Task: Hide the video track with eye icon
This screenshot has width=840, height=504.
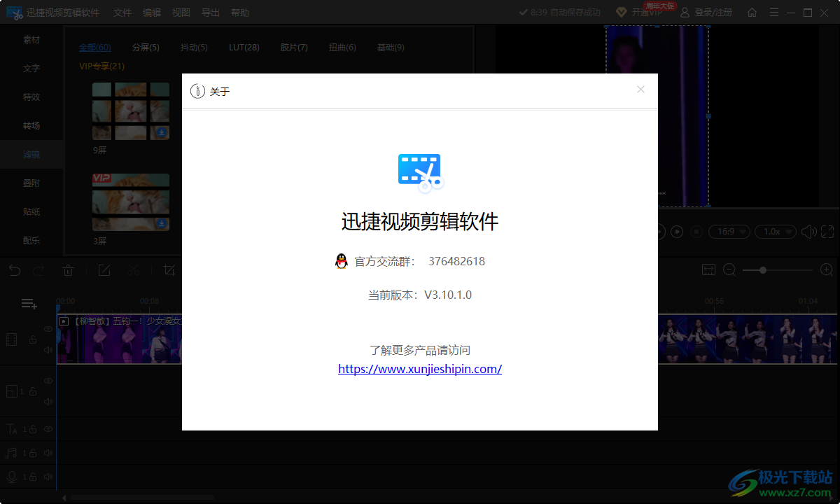Action: (48, 329)
